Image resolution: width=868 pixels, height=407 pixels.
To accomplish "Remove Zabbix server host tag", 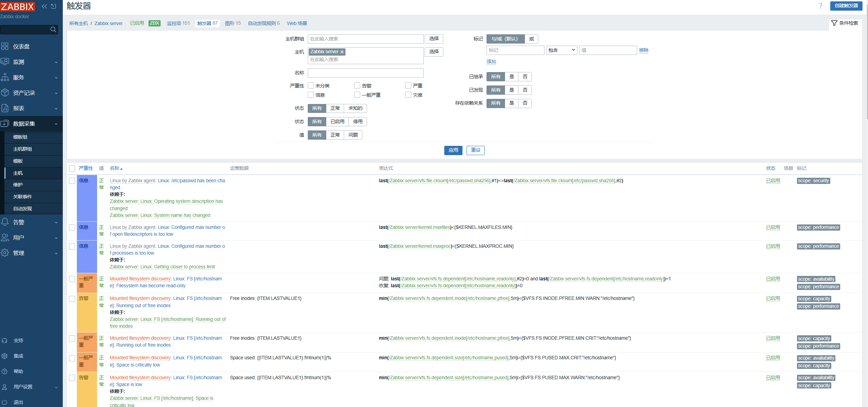I will (342, 52).
